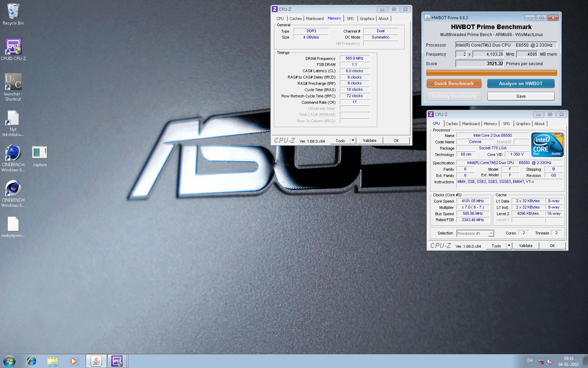
Task: Click the Frequency field 4,103.26
Action: click(x=489, y=54)
